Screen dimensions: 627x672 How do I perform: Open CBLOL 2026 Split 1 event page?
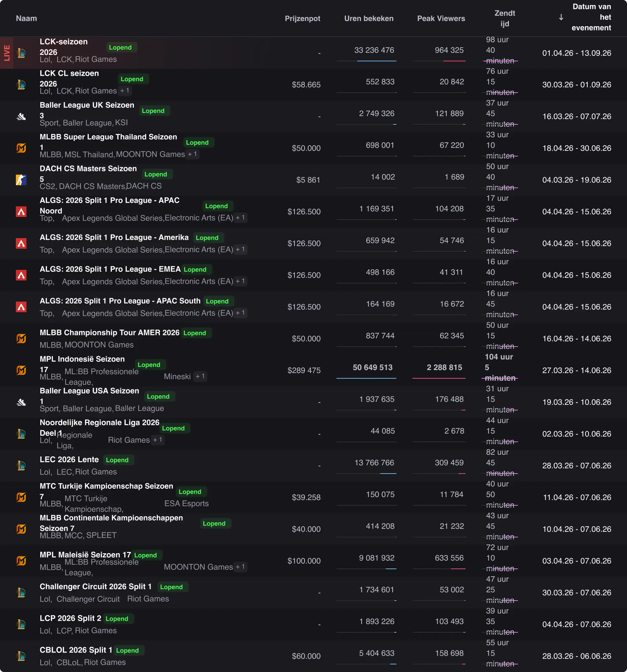pos(76,650)
